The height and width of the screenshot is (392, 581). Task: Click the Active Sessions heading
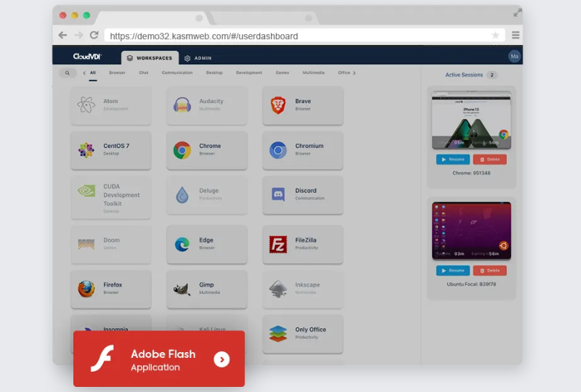coord(464,75)
